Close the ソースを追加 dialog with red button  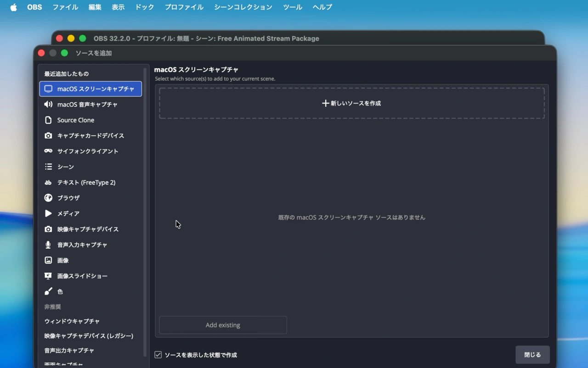[x=41, y=53]
